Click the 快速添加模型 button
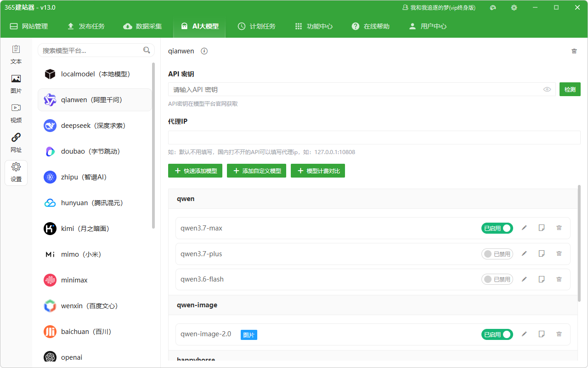This screenshot has width=588, height=368. pyautogui.click(x=195, y=171)
